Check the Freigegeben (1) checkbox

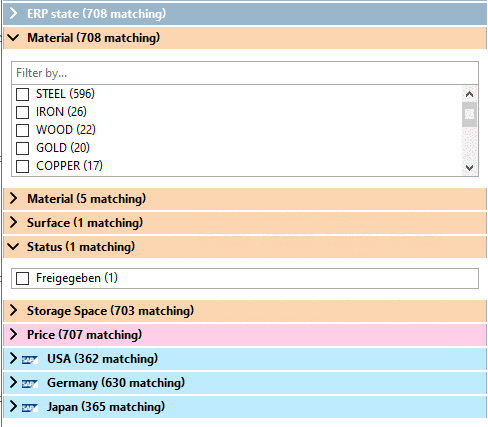coord(22,278)
